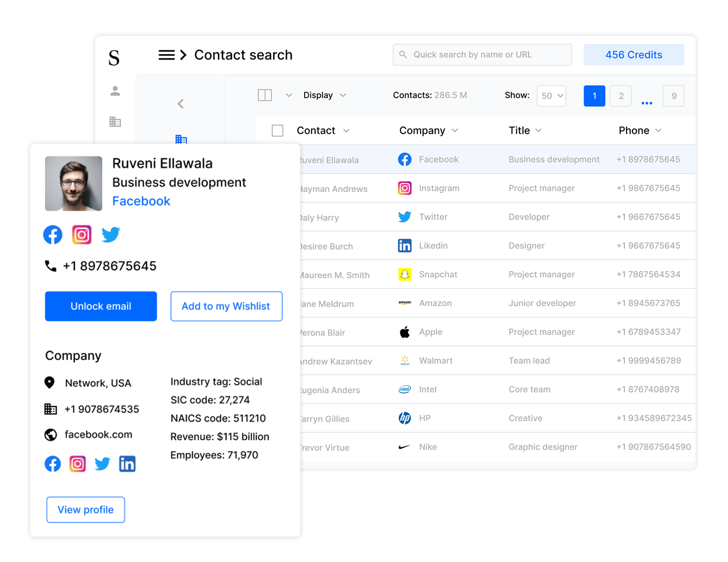Click the LinkedIn logo in the Likedin row
This screenshot has width=728, height=562.
(405, 246)
